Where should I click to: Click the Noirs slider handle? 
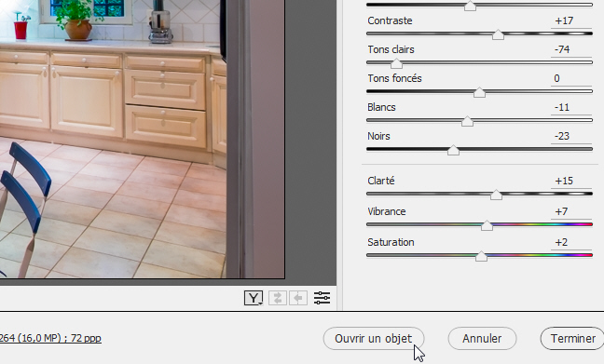pyautogui.click(x=453, y=150)
